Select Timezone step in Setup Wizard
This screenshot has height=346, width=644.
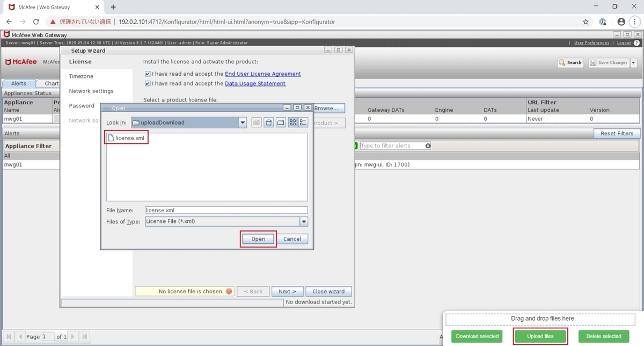click(x=81, y=76)
